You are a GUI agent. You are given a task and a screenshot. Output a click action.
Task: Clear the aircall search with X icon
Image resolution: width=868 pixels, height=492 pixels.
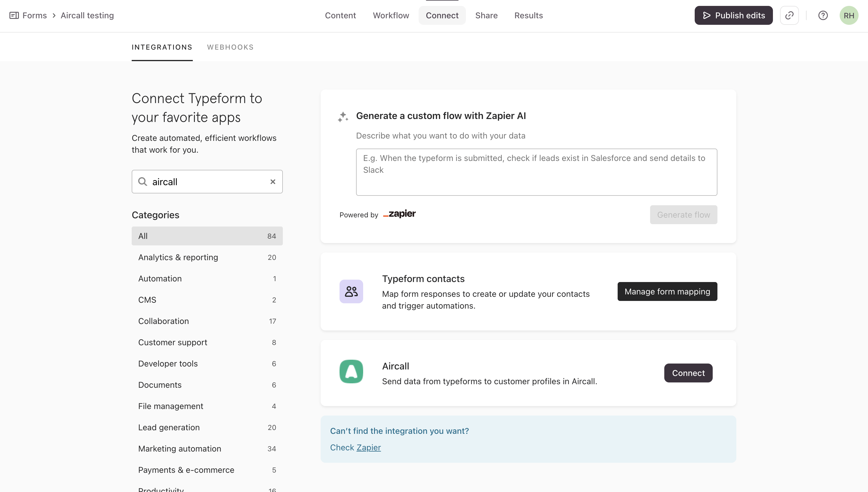(x=273, y=182)
